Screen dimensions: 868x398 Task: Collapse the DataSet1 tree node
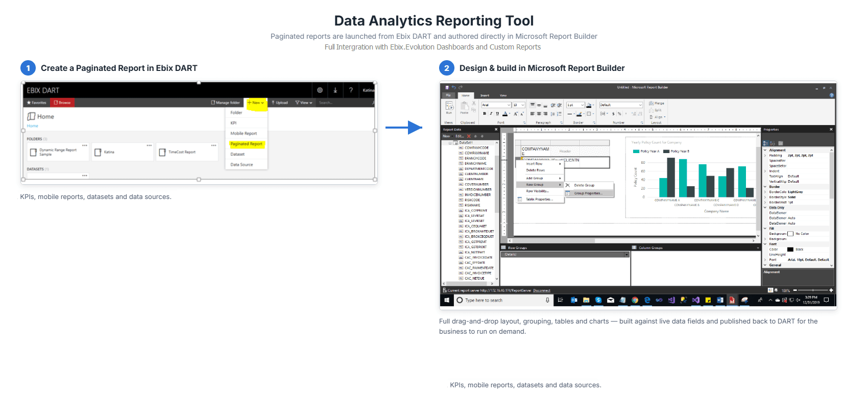(x=450, y=143)
